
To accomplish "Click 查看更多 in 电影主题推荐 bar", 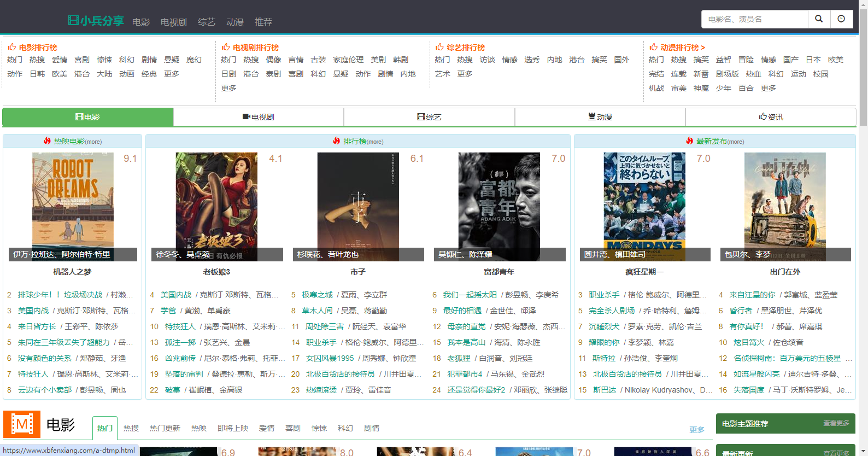I will (x=836, y=423).
